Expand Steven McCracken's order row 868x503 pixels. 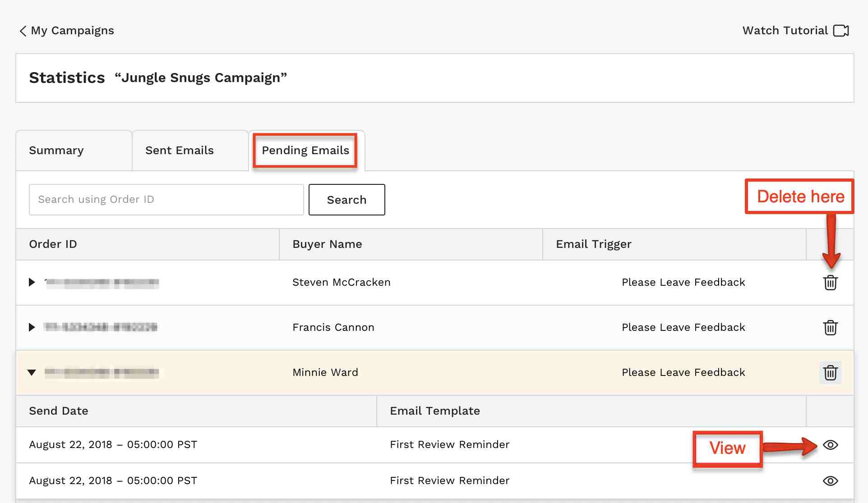[32, 282]
